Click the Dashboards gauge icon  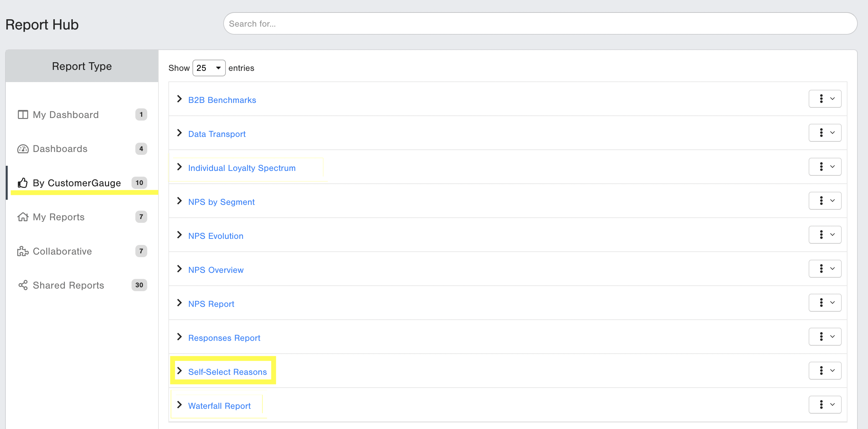click(22, 148)
